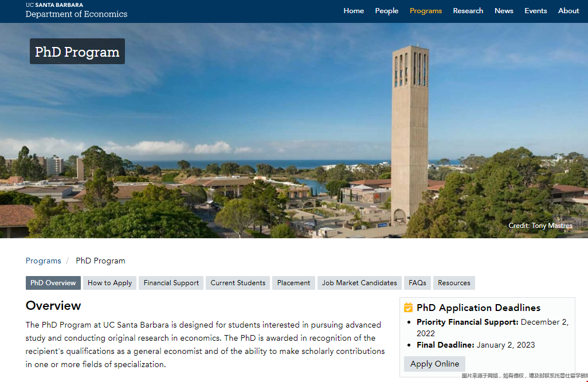Click the PhD Application Deadlines heading
Viewport: 588px width, 382px height.
(479, 308)
